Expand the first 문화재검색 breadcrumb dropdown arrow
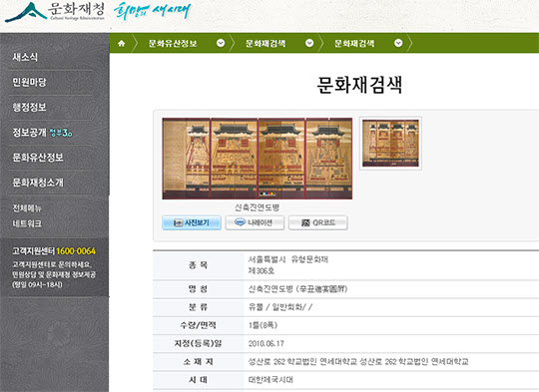Viewport: 539px width, 392px height. click(x=309, y=43)
